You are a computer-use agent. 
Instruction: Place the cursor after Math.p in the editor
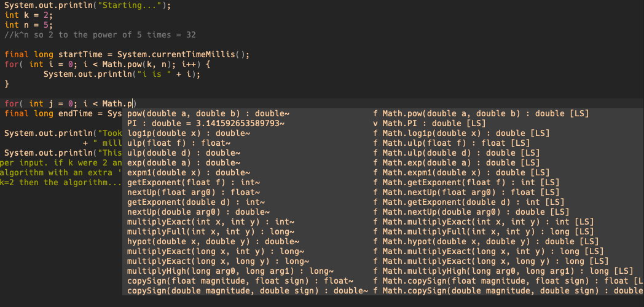(136, 103)
